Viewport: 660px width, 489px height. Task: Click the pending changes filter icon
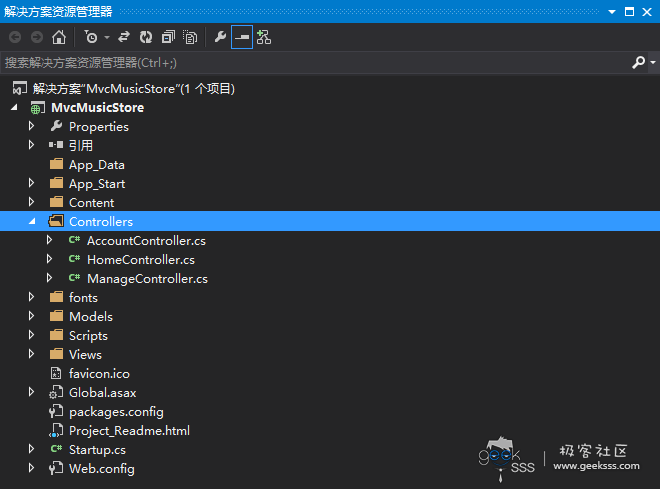91,37
